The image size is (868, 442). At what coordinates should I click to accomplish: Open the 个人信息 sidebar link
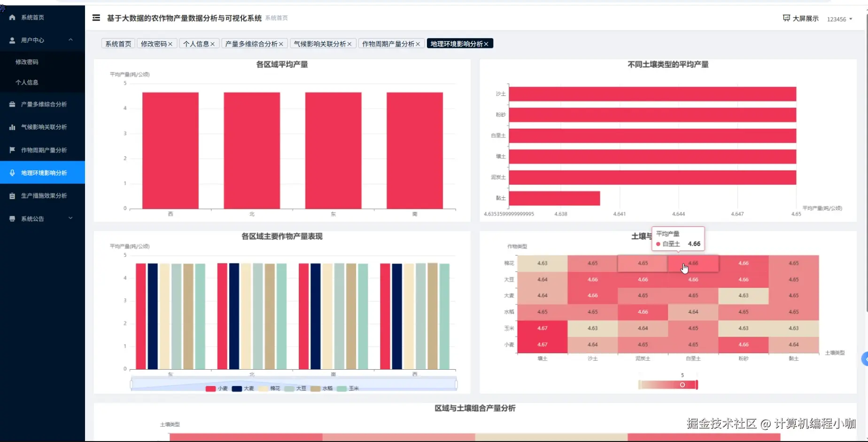click(x=27, y=82)
